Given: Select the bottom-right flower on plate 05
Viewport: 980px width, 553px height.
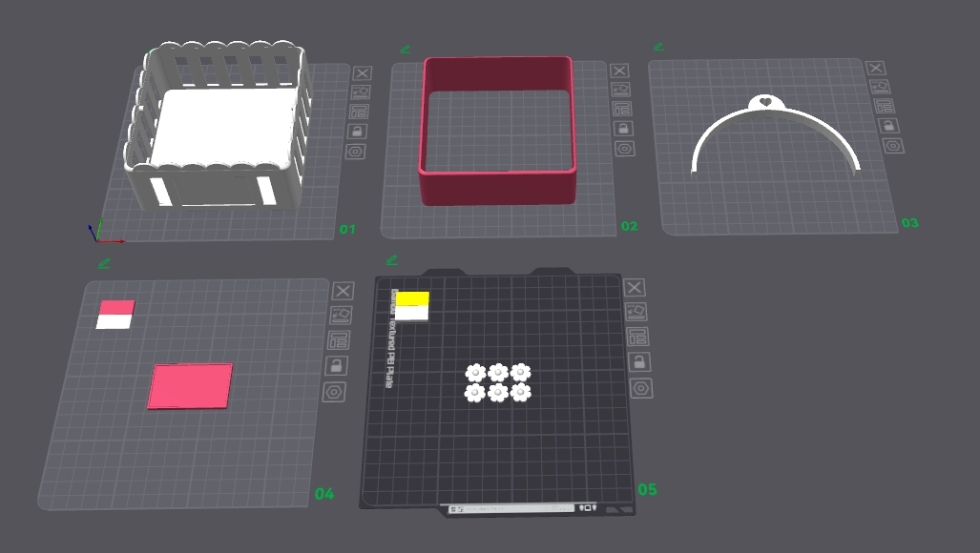Looking at the screenshot, I should point(520,392).
